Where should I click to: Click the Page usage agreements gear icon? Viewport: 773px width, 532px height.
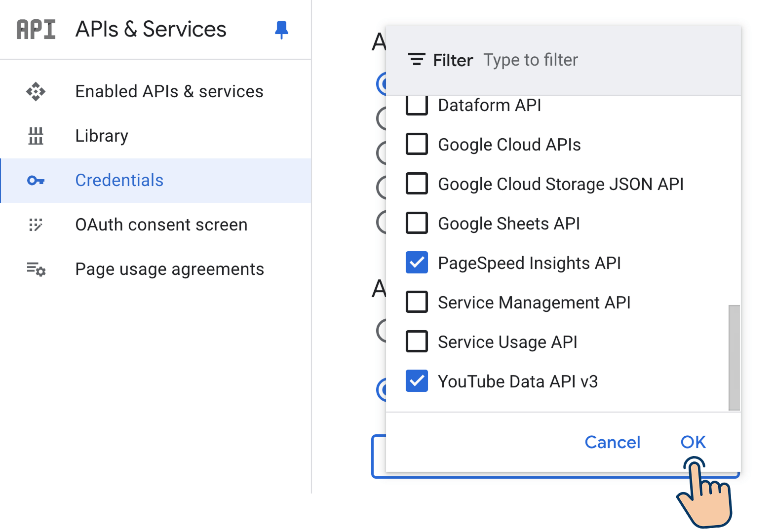pyautogui.click(x=36, y=269)
